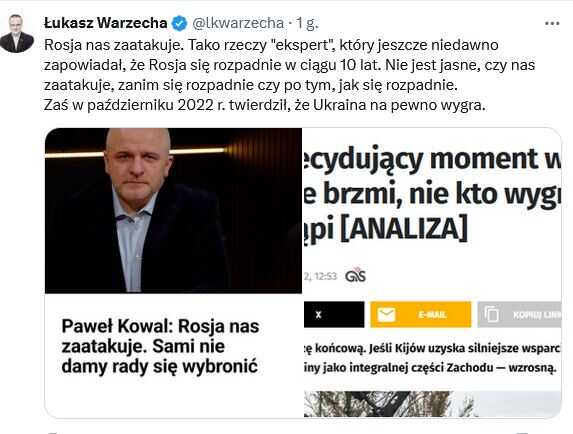Click the E-MAIL label text
573x434 pixels.
pos(432,315)
